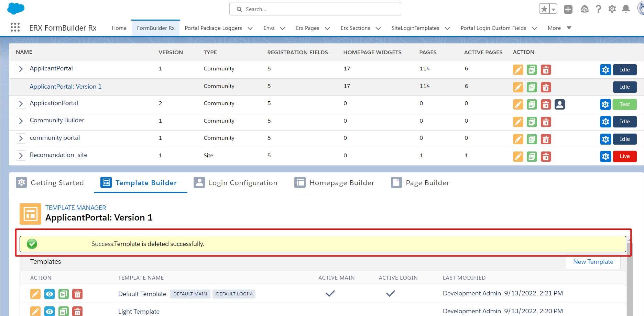Click the New Template button
This screenshot has height=316, width=644.
click(593, 262)
